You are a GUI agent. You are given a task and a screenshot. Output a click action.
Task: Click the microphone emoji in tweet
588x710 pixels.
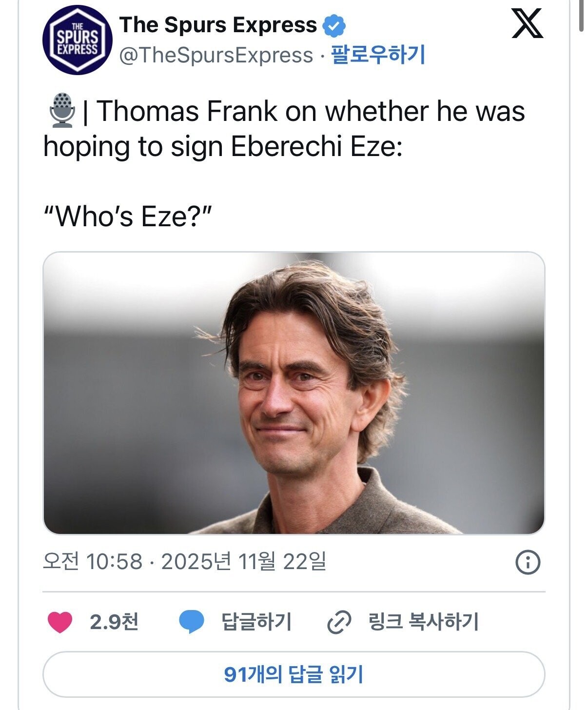62,111
